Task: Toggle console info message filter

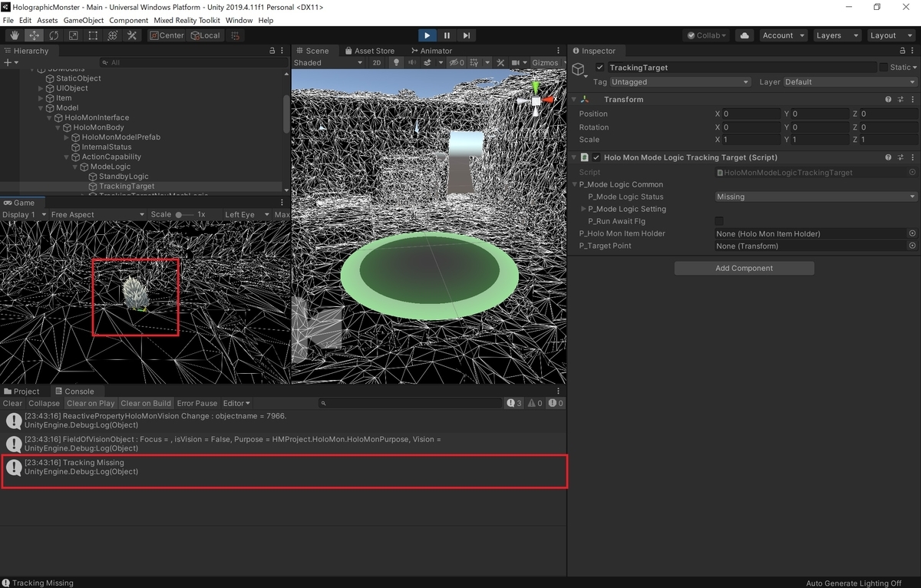Action: [x=514, y=403]
